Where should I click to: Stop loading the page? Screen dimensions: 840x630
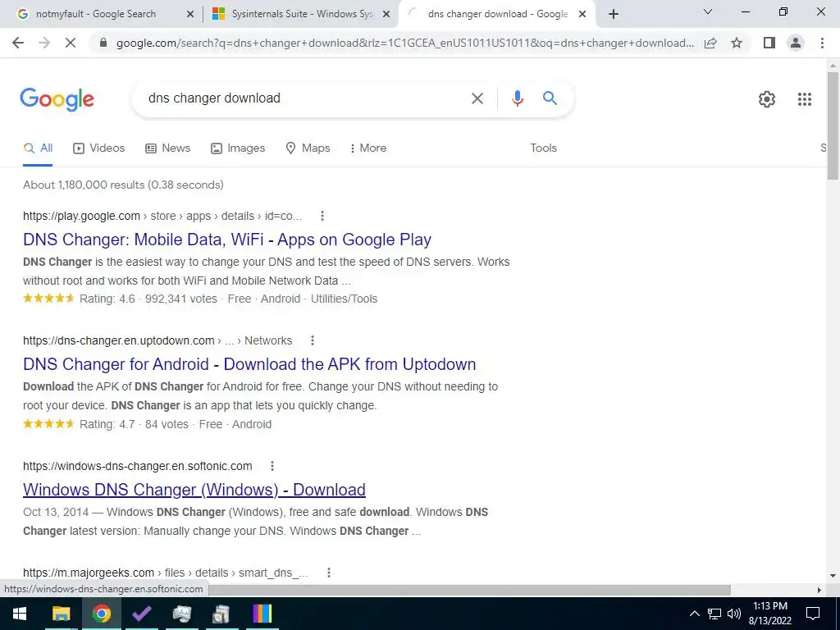[x=71, y=43]
